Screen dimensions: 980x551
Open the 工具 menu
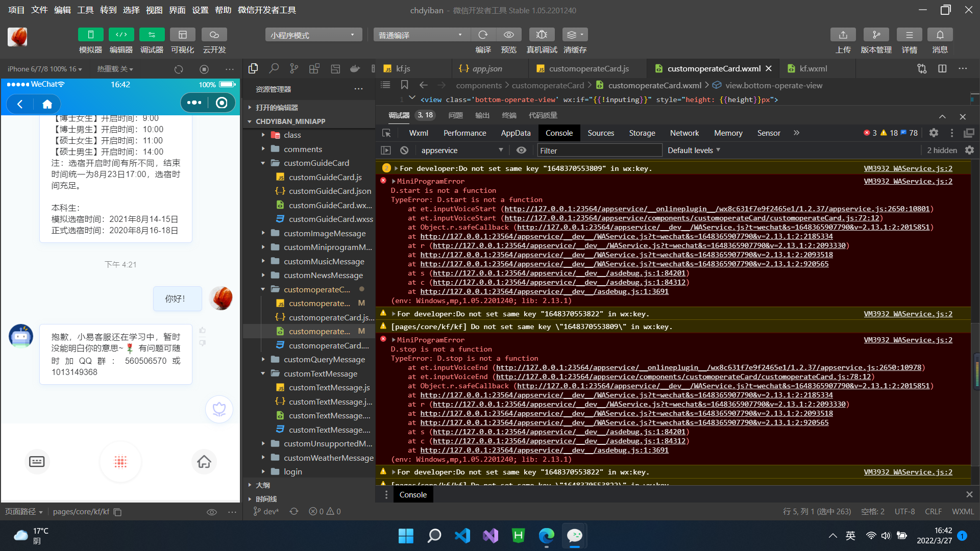(85, 10)
